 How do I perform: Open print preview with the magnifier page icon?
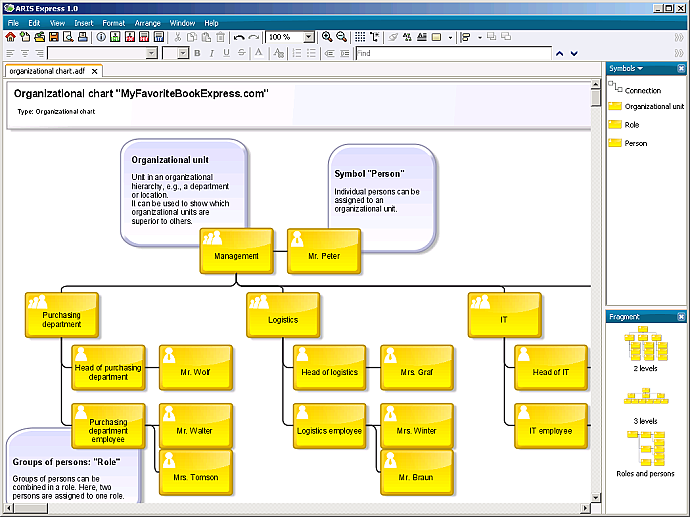tap(68, 37)
